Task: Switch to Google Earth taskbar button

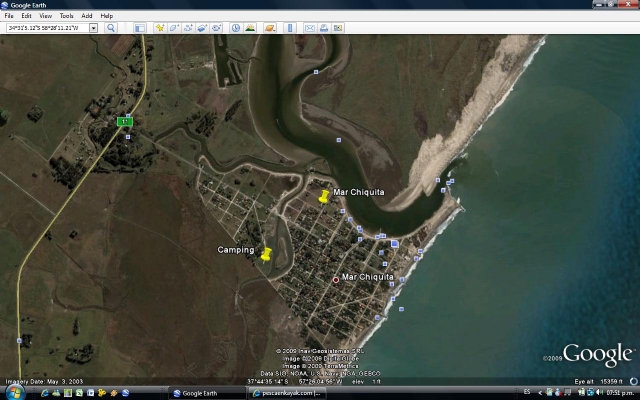Action: pos(207,393)
